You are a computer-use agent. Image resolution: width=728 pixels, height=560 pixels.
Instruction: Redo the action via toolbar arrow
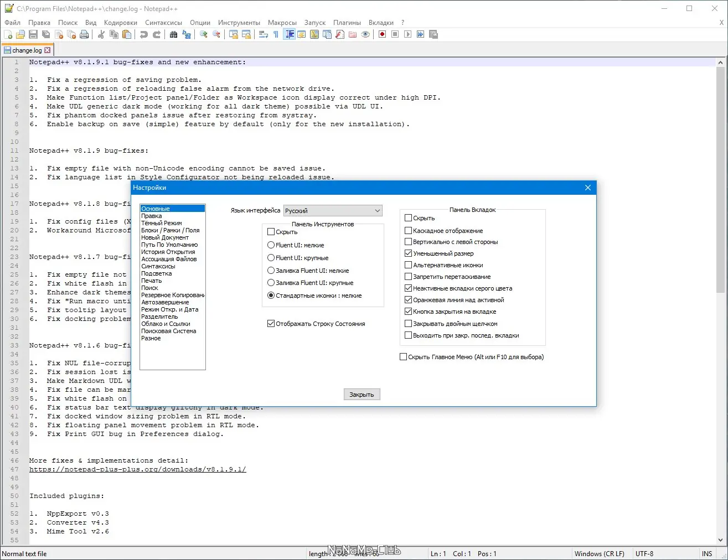pyautogui.click(x=157, y=34)
